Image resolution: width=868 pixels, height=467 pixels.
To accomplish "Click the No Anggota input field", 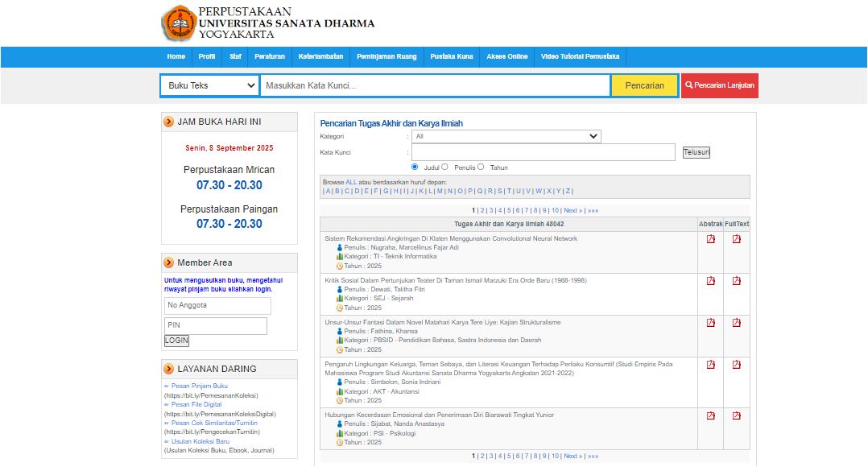I will click(217, 306).
